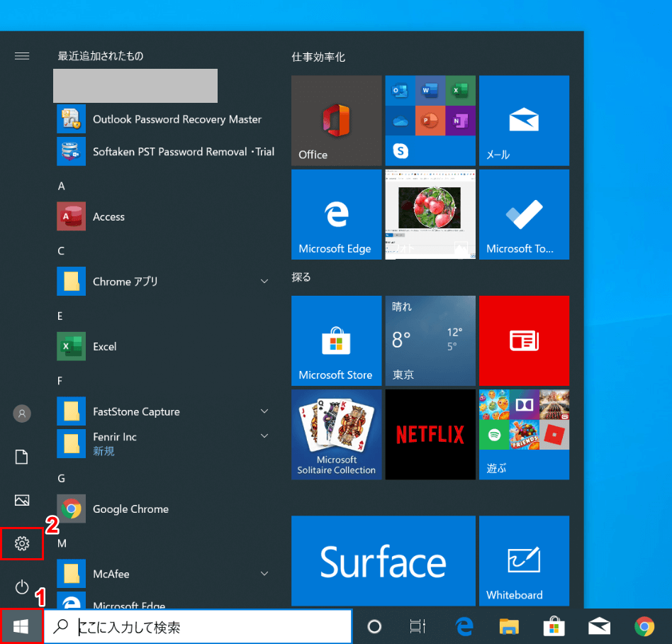672x644 pixels.
Task: Open the Tokyo weather tile
Action: 430,340
